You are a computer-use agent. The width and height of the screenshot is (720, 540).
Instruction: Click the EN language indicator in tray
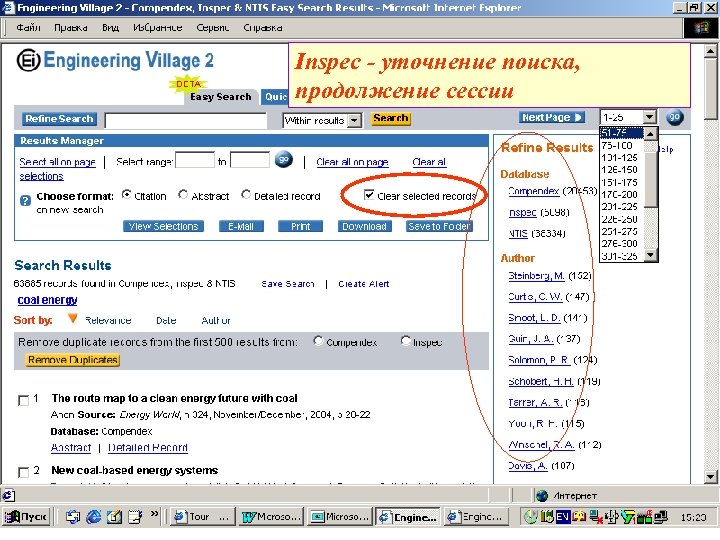click(563, 517)
